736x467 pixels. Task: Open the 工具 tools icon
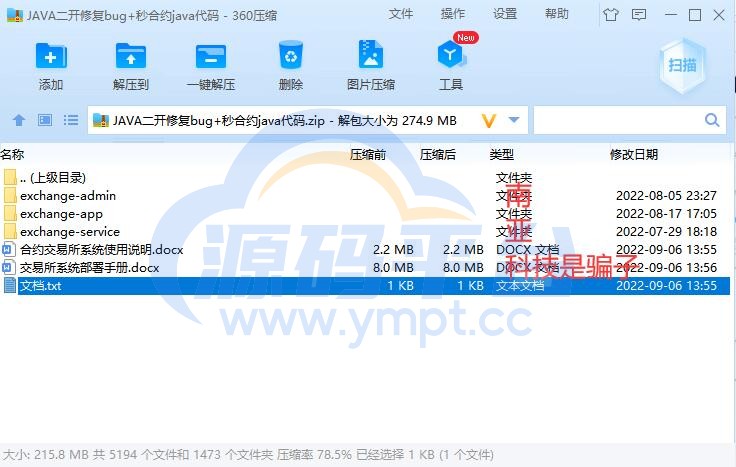pyautogui.click(x=451, y=55)
